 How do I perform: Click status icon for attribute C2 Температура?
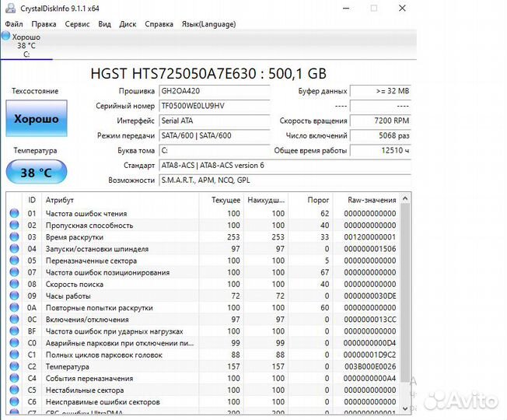[x=14, y=366]
